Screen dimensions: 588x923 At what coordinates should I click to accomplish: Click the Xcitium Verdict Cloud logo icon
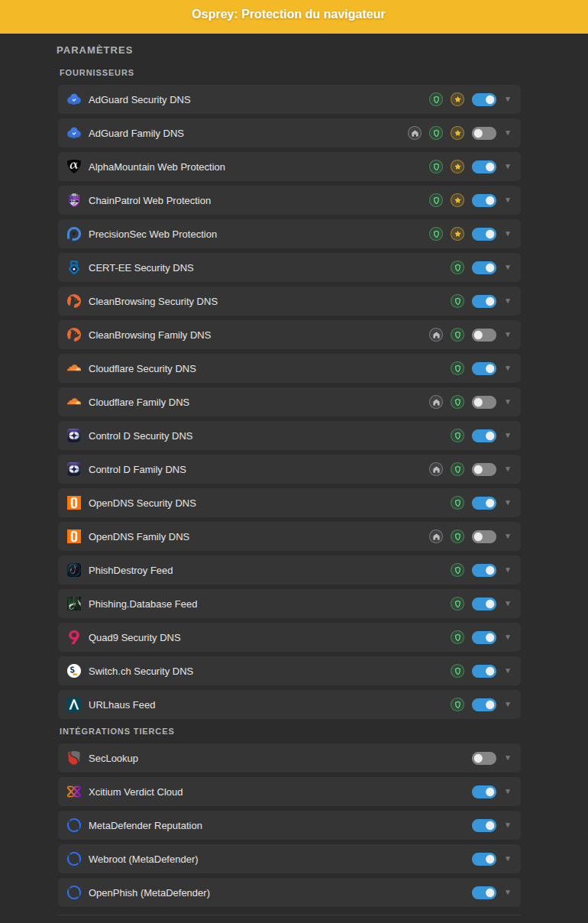[x=74, y=792]
